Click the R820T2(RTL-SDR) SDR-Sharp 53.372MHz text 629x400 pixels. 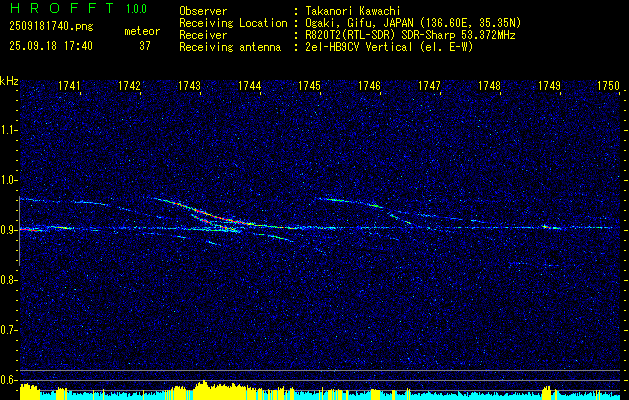pyautogui.click(x=410, y=35)
